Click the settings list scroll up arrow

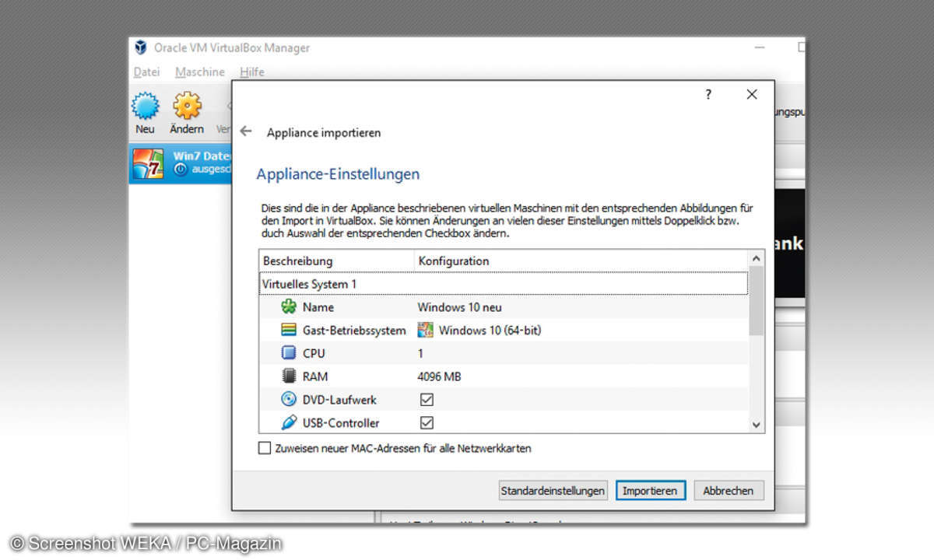[x=756, y=259]
